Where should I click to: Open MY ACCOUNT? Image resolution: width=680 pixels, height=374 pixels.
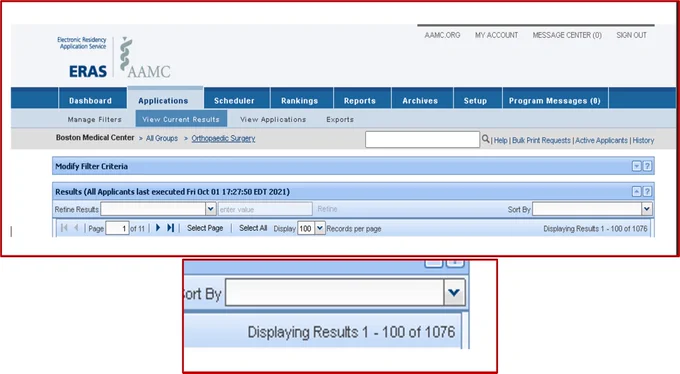point(496,35)
